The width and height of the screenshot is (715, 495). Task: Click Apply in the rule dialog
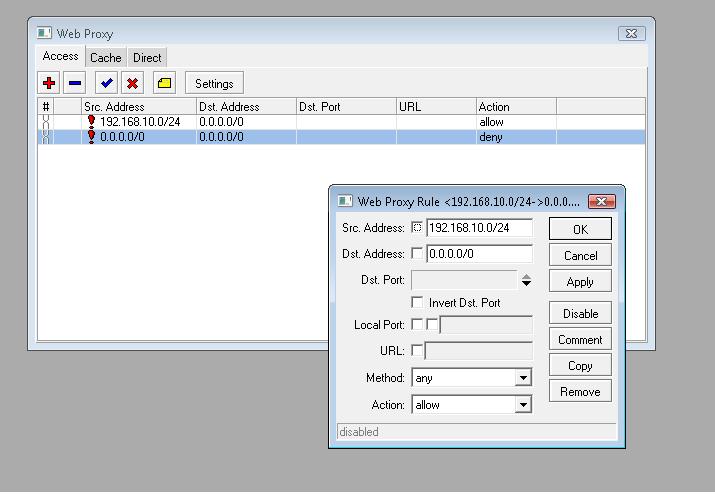click(x=580, y=281)
